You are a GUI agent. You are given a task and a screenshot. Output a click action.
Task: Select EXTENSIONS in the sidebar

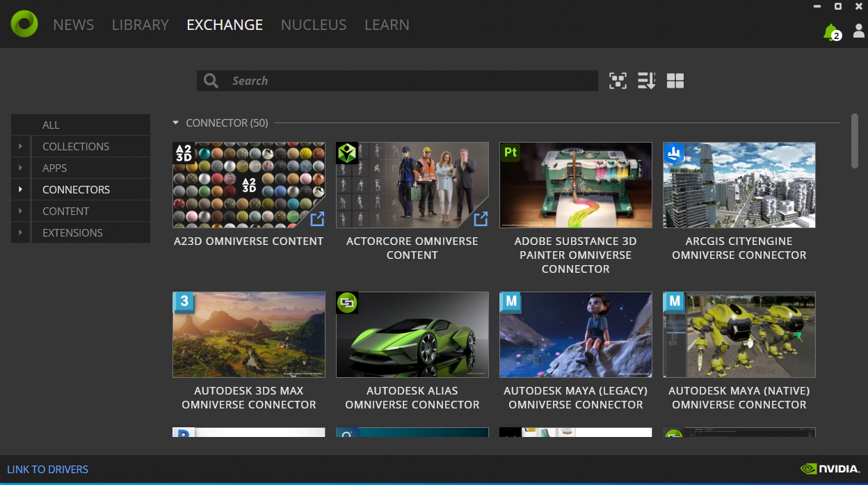pyautogui.click(x=90, y=232)
